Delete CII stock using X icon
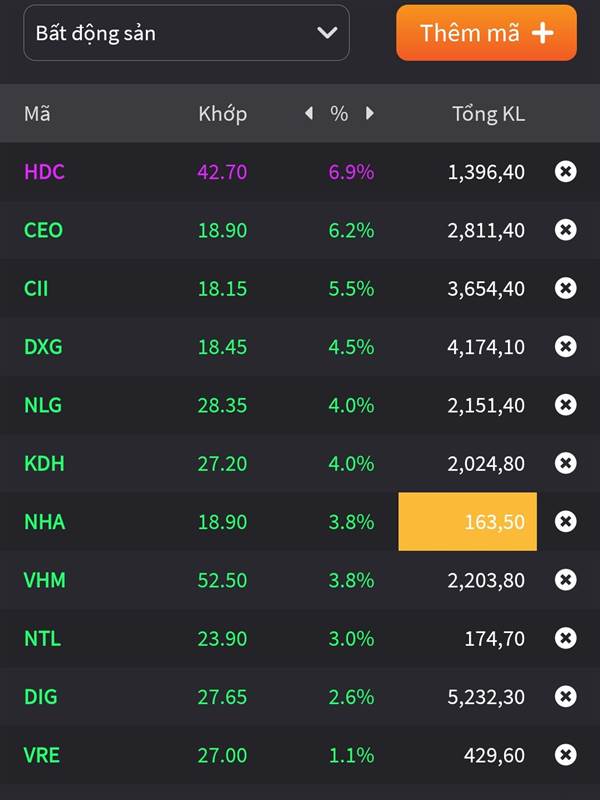Screen dimensions: 600x800 (565, 288)
